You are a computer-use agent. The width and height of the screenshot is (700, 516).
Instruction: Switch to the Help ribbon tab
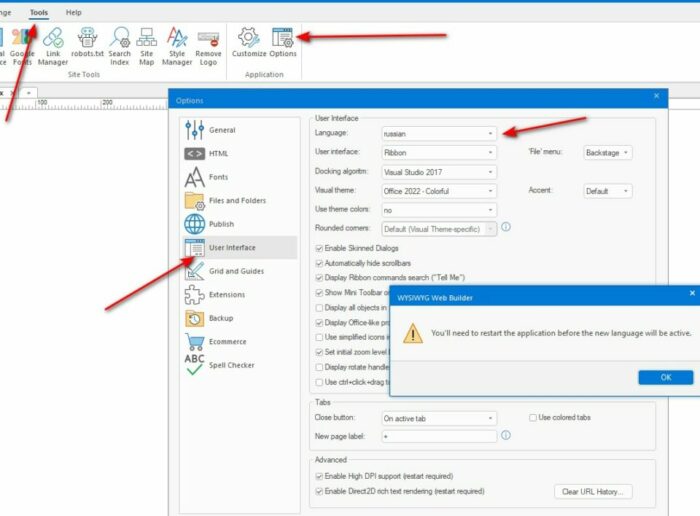(74, 12)
